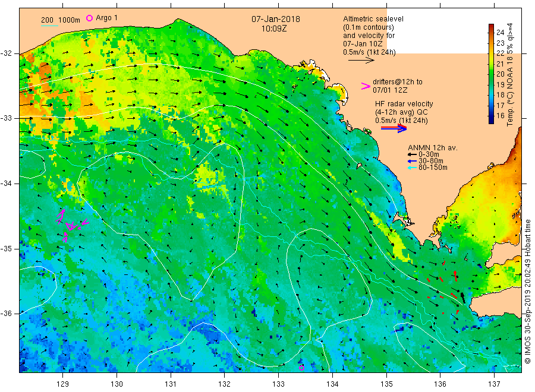Click the blue 30-80m ANMN arrow
Viewport: 535px width, 392px height.
(x=412, y=161)
